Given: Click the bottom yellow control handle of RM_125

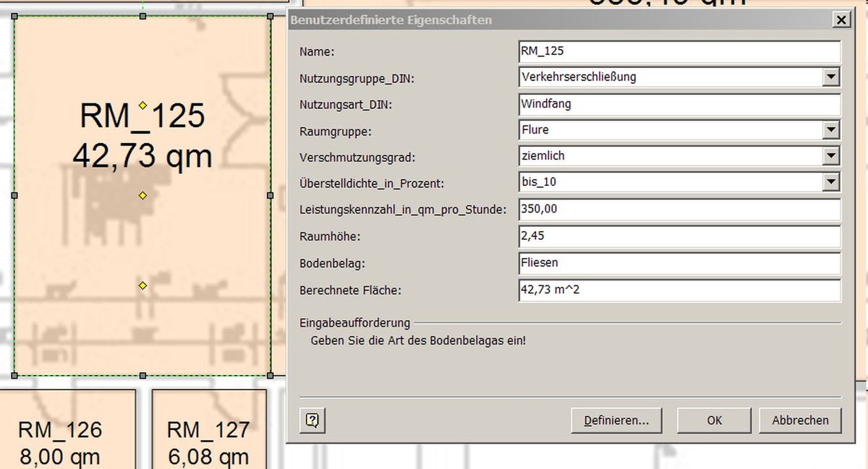Looking at the screenshot, I should (x=142, y=286).
